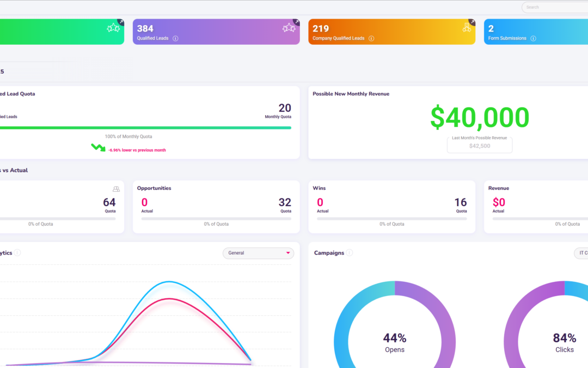Click the Last Month's Possible Revenue box
This screenshot has height=368, width=588.
[x=479, y=143]
